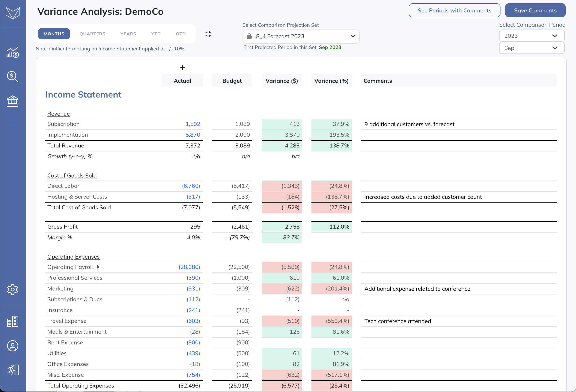Open the bank building sidebar icon

point(13,101)
